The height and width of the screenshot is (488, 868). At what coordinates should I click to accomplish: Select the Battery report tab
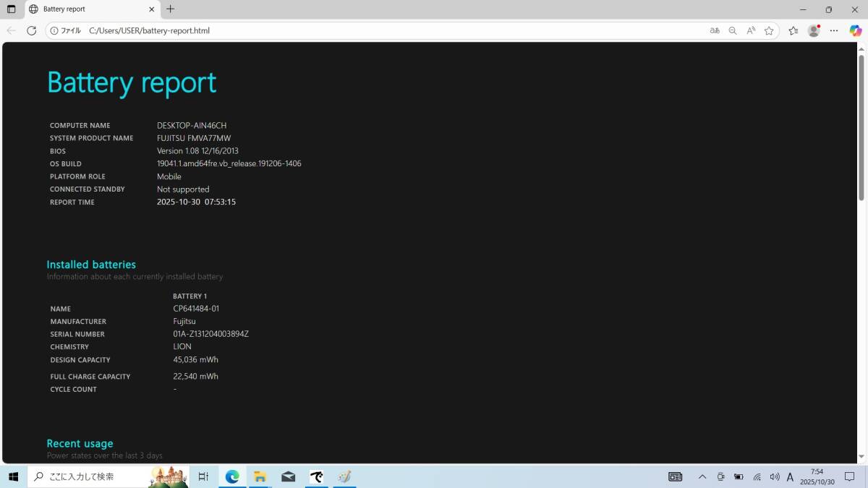coord(92,9)
